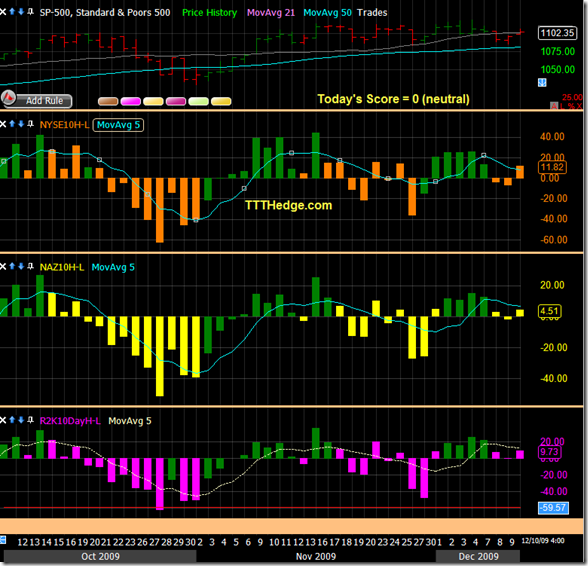This screenshot has width=588, height=566.
Task: Select the light yellow rule pill
Action: point(153,101)
